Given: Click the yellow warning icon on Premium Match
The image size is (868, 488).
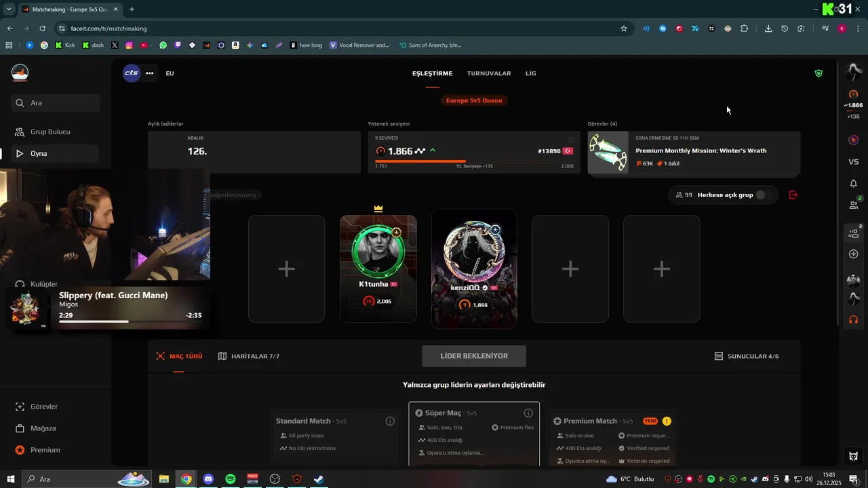Looking at the screenshot, I should click(x=667, y=421).
